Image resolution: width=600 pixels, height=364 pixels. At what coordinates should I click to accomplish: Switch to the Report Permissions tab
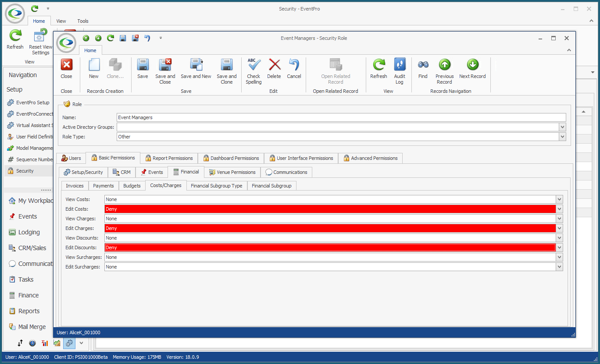[x=168, y=158]
